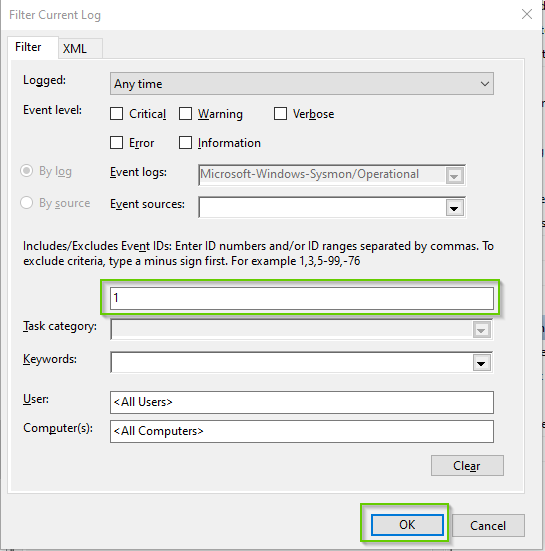Enable the Error event level checkbox

click(x=116, y=143)
